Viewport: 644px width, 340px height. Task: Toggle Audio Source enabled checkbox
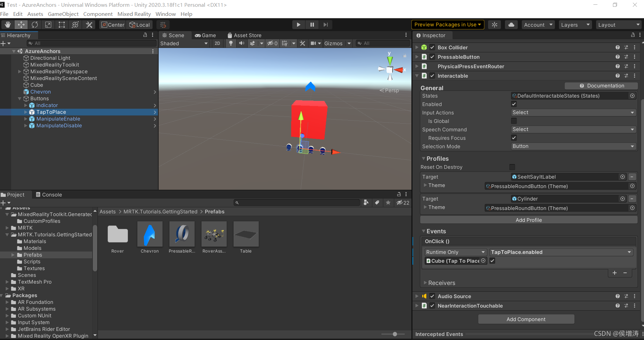pos(432,296)
